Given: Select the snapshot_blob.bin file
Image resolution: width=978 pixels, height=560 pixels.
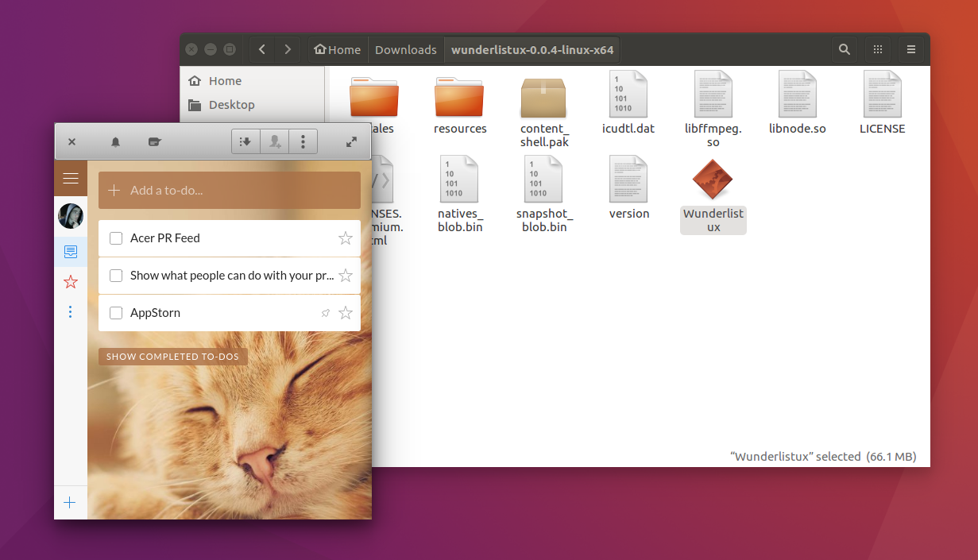Looking at the screenshot, I should coord(544,195).
